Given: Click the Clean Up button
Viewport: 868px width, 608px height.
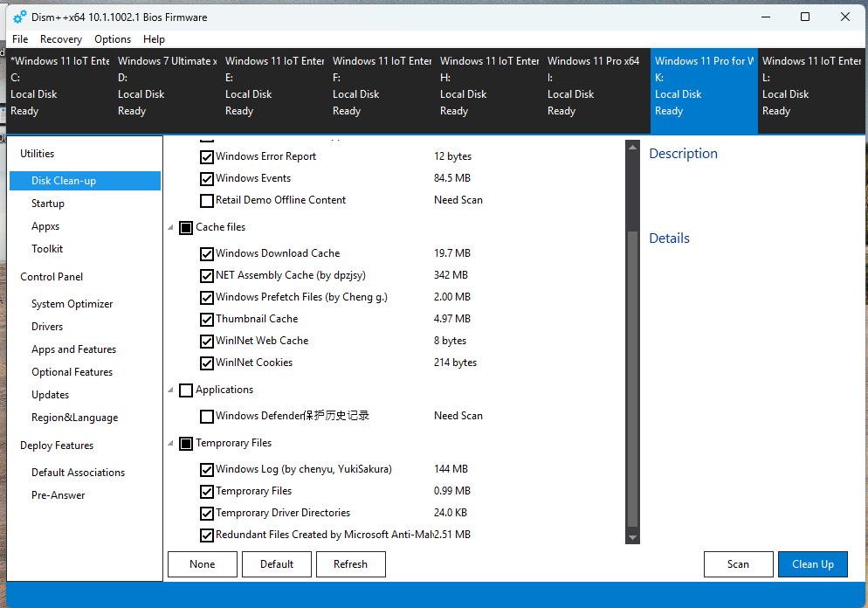Looking at the screenshot, I should click(x=813, y=564).
